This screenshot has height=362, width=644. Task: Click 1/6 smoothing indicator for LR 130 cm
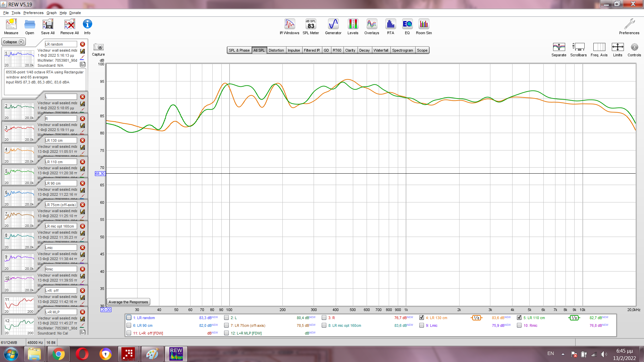(476, 318)
